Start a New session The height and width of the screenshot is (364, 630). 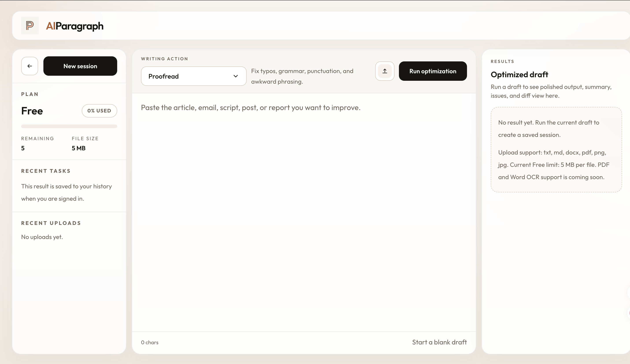tap(80, 66)
